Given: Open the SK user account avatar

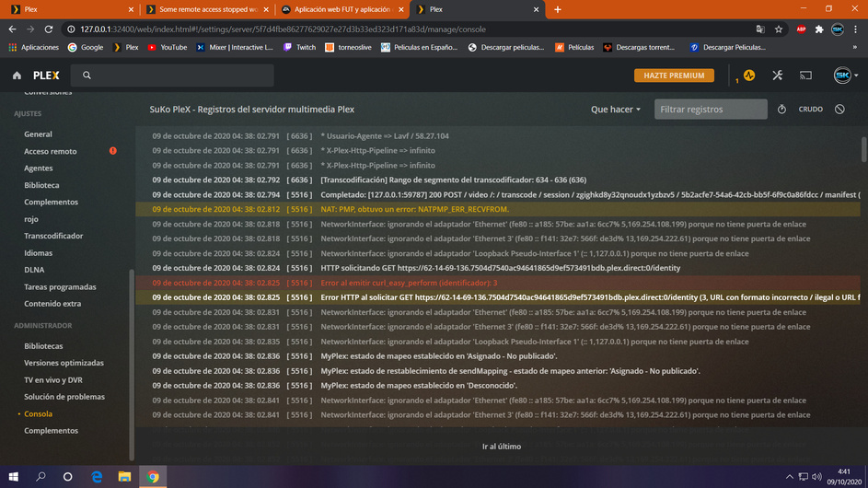Looking at the screenshot, I should click(x=842, y=76).
